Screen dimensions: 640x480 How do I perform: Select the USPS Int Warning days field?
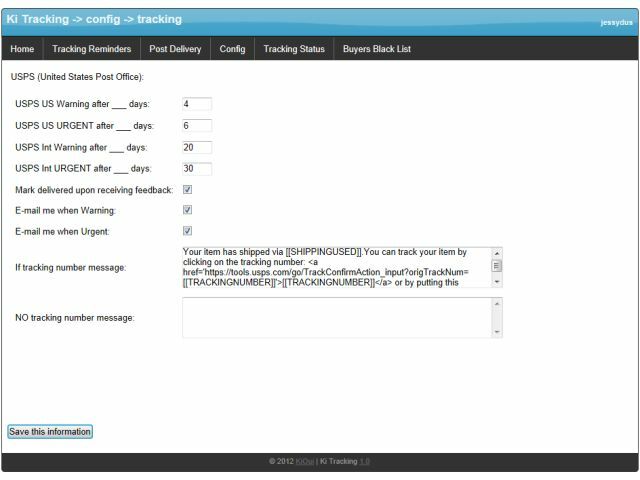pos(196,147)
